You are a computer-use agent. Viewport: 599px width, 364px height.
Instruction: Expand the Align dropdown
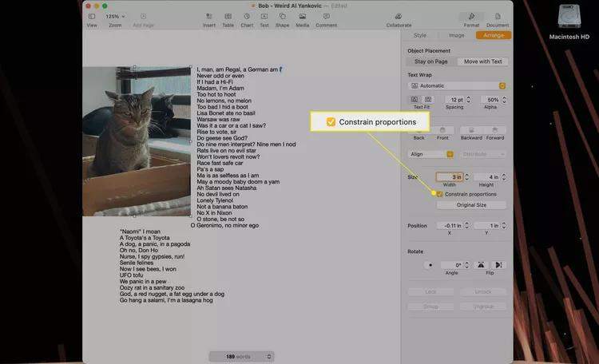[431, 154]
